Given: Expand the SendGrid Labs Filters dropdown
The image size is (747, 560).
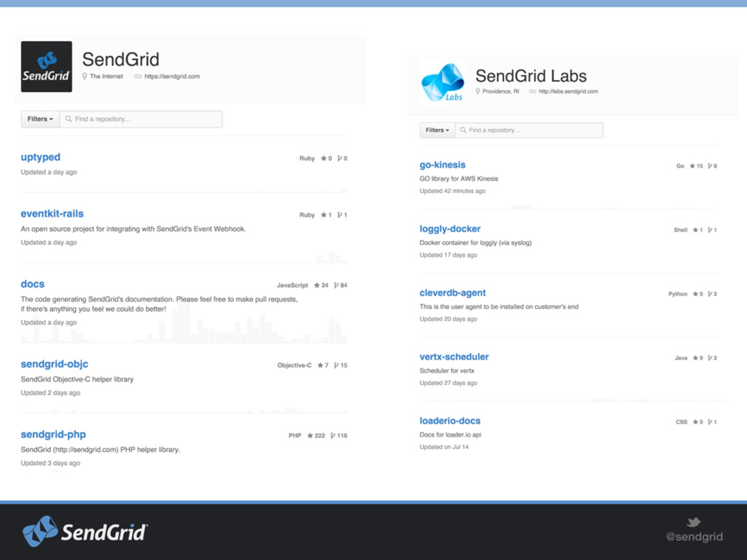Looking at the screenshot, I should coord(438,130).
